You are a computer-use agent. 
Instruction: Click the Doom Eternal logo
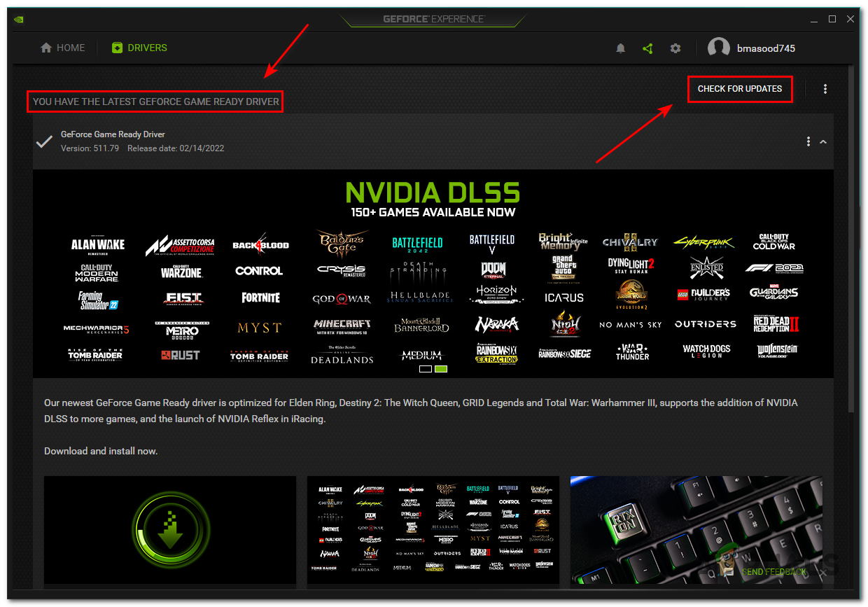pyautogui.click(x=493, y=270)
